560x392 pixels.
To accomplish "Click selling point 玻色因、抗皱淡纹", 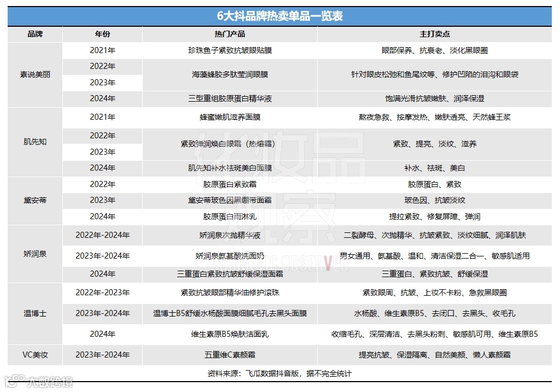I will (435, 200).
